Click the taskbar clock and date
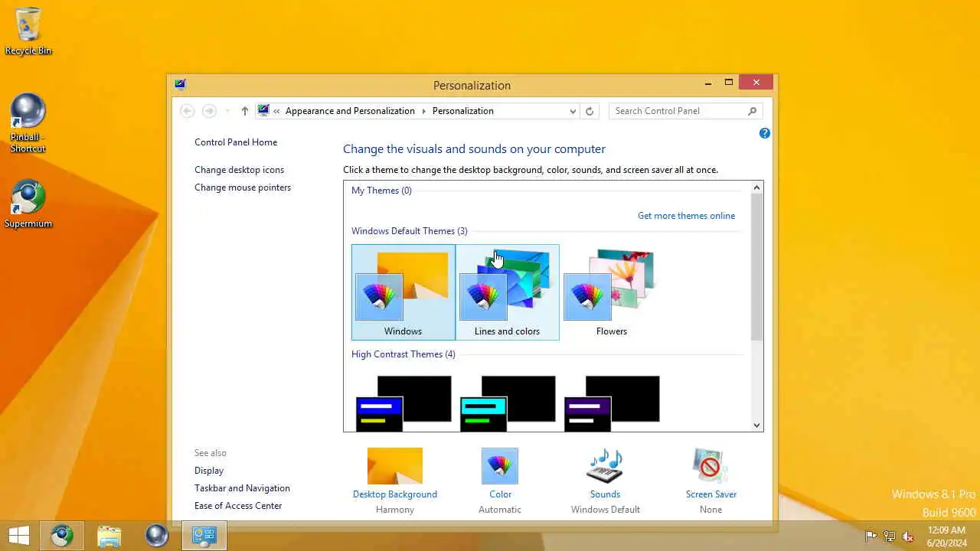The height and width of the screenshot is (551, 980). point(947,536)
